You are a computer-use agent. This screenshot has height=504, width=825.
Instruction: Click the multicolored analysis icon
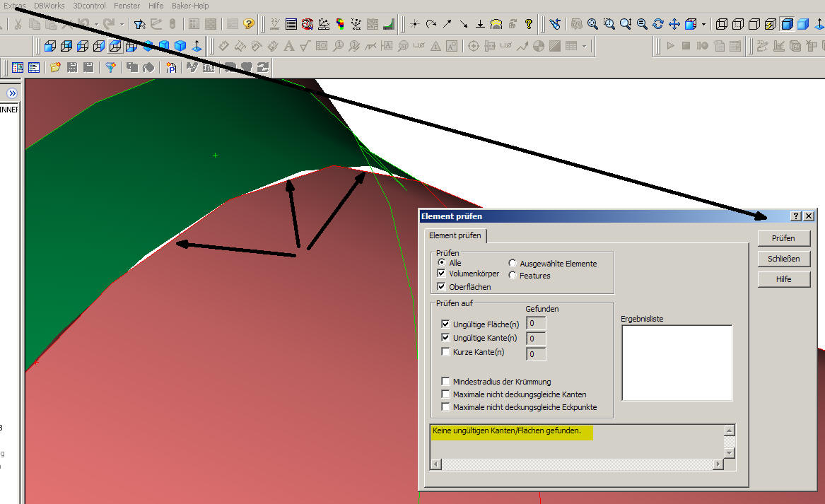click(x=340, y=24)
